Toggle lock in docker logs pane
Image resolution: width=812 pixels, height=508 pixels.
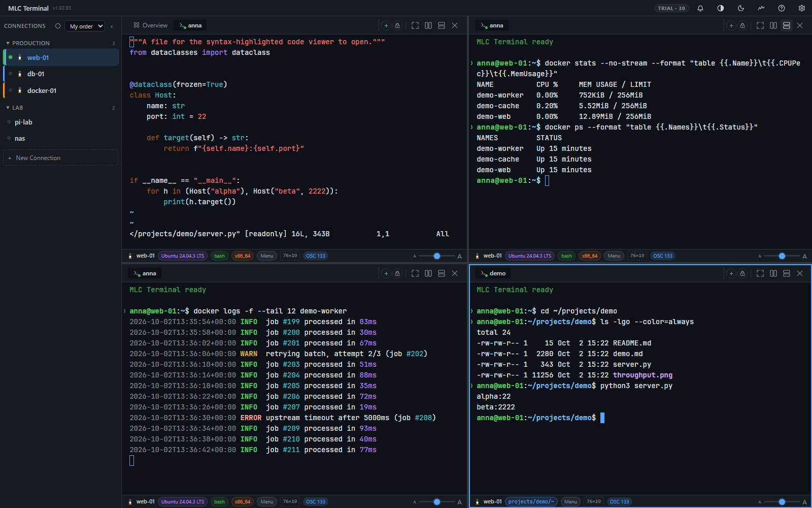pos(397,273)
